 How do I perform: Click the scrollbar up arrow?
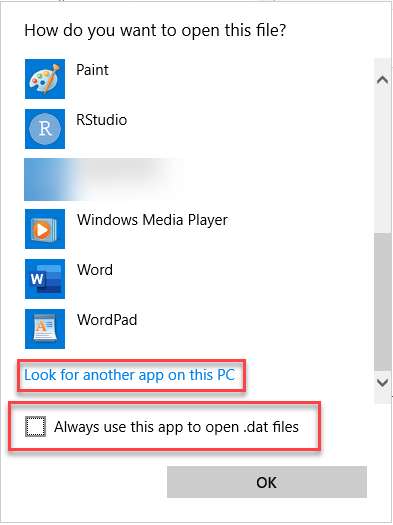pyautogui.click(x=382, y=80)
